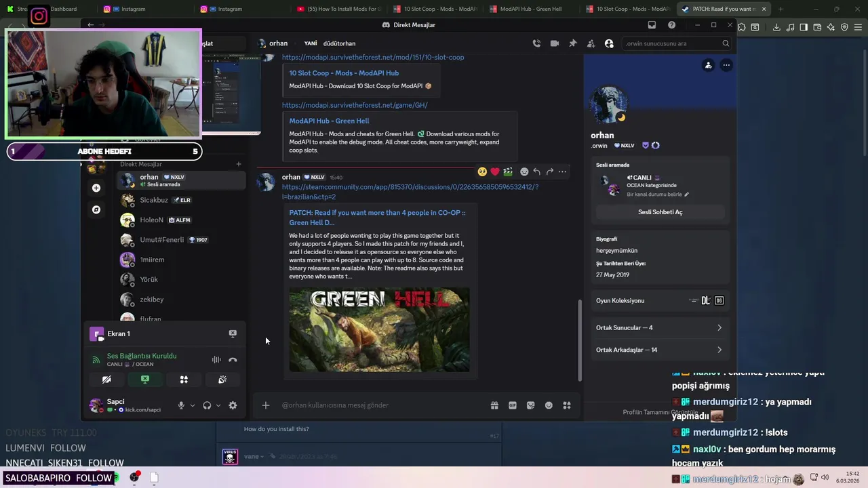The height and width of the screenshot is (488, 868).
Task: Forward orhan's message
Action: coord(550,171)
